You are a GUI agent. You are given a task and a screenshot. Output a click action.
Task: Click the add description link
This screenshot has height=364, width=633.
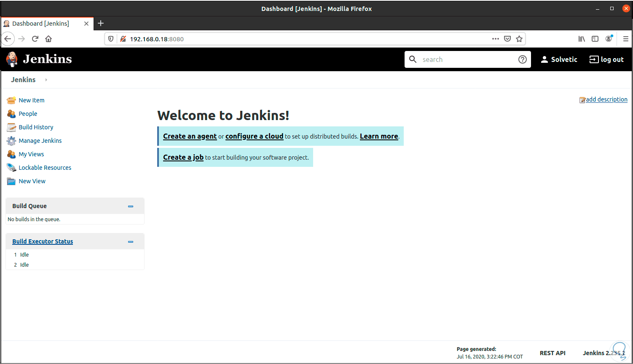[x=606, y=99]
